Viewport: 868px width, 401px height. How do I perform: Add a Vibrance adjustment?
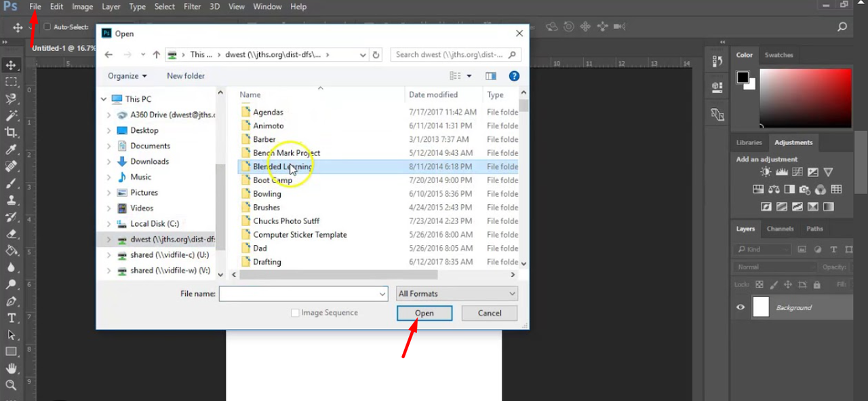tap(828, 172)
